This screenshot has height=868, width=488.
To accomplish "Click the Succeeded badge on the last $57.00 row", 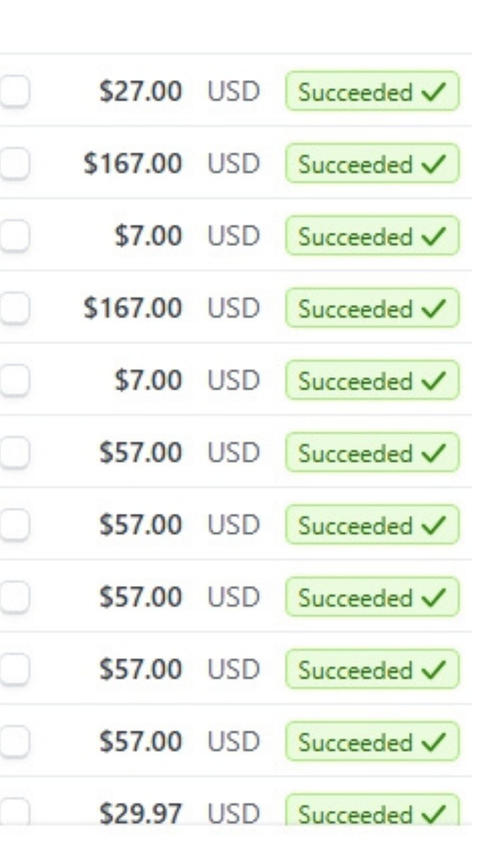I will [x=372, y=742].
